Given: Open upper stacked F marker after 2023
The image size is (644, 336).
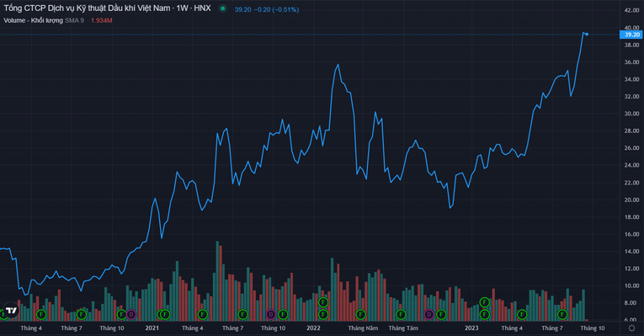Looking at the screenshot, I should [485, 302].
